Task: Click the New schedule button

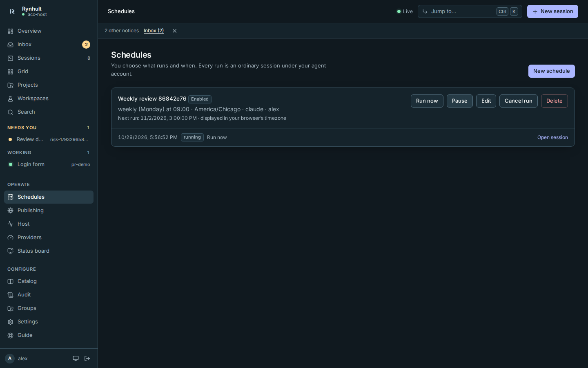Action: 551,71
